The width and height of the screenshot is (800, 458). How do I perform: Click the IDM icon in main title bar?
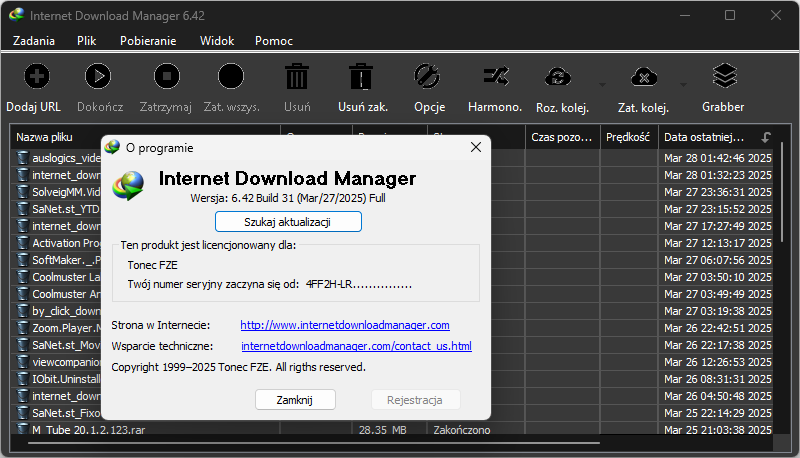click(x=16, y=15)
